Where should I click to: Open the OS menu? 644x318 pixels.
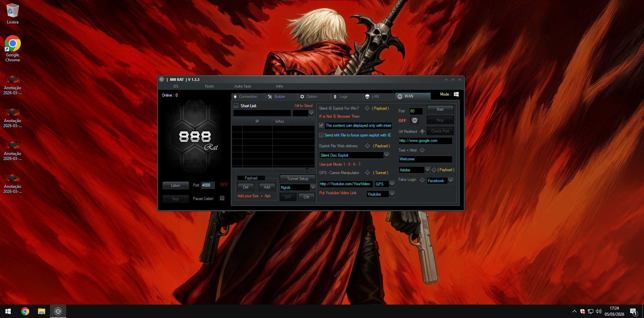pyautogui.click(x=176, y=86)
